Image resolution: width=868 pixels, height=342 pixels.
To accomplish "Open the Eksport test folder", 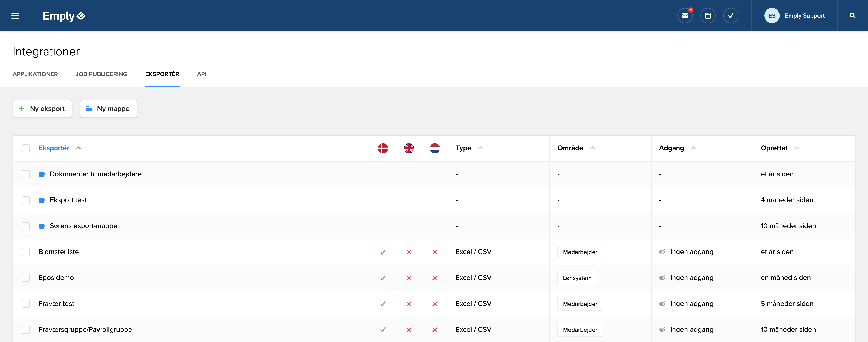I will point(68,200).
